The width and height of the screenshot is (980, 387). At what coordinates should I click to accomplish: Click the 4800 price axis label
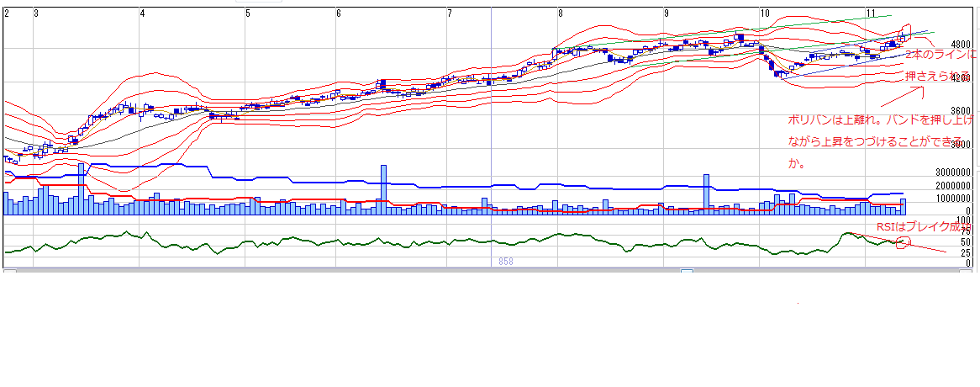(960, 45)
